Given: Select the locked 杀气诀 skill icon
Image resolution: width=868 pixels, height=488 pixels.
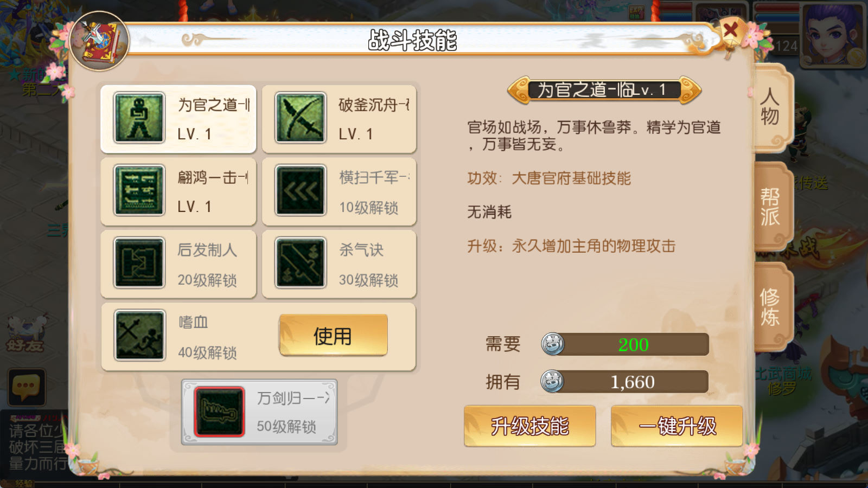Looking at the screenshot, I should point(300,263).
